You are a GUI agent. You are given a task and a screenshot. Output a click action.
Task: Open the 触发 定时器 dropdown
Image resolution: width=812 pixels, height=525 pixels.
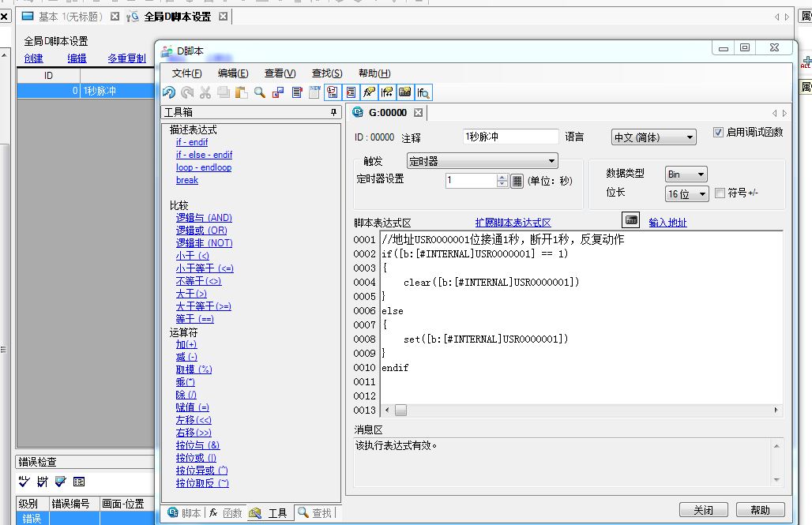[482, 161]
